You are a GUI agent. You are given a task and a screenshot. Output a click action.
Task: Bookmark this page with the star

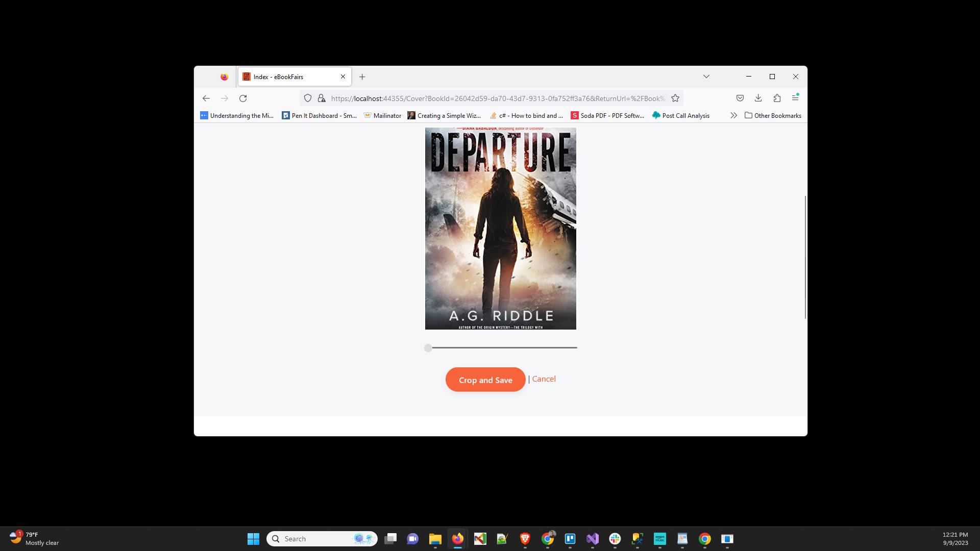[x=675, y=98]
